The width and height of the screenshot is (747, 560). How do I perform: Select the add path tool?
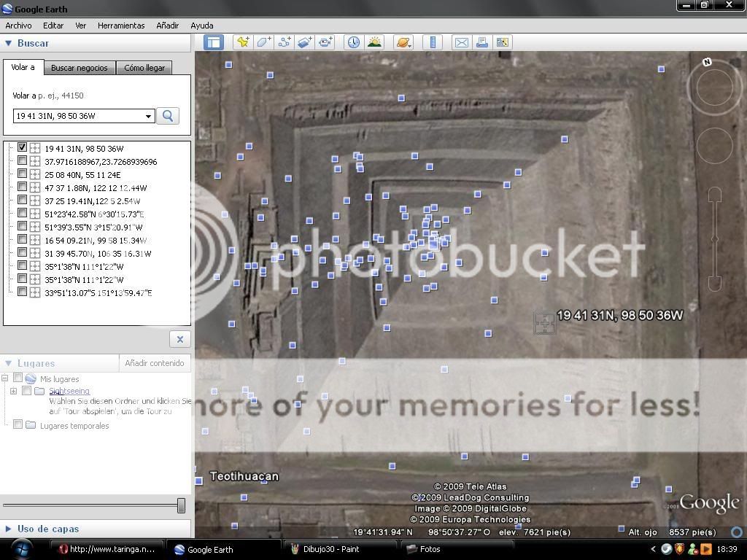coord(285,42)
